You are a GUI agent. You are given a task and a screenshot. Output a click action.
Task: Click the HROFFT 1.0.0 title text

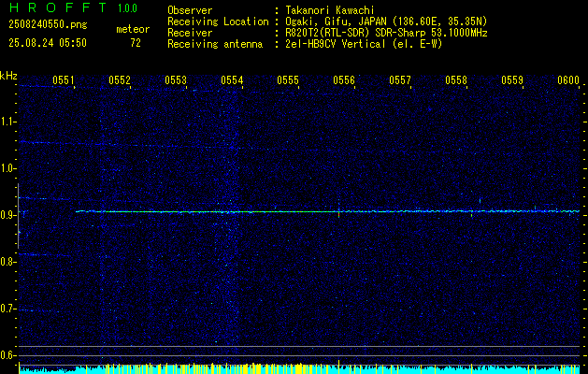73,7
